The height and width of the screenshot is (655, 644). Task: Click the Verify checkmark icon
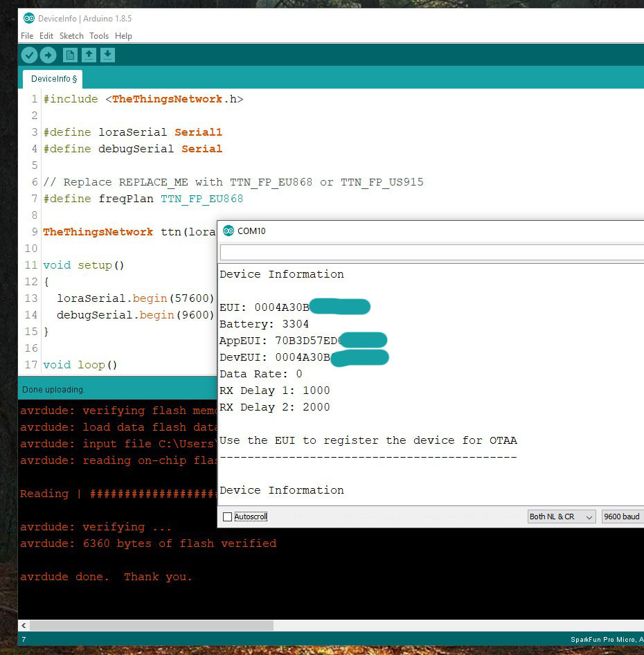(x=29, y=55)
